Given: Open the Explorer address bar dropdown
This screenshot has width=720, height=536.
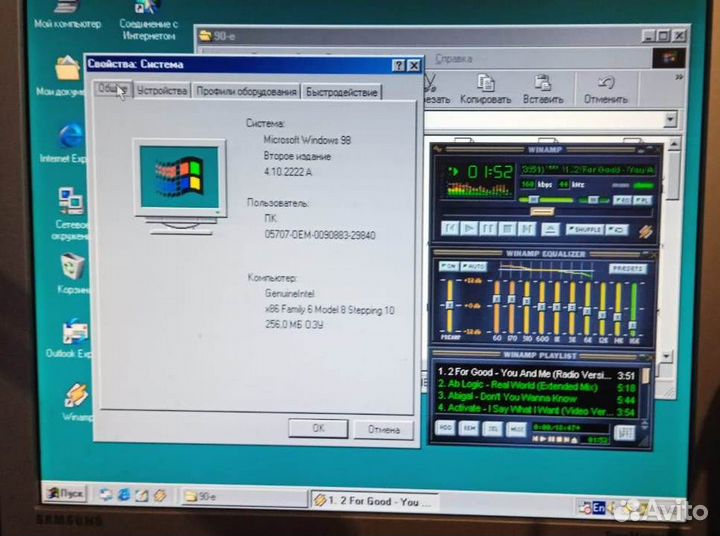Looking at the screenshot, I should 670,120.
